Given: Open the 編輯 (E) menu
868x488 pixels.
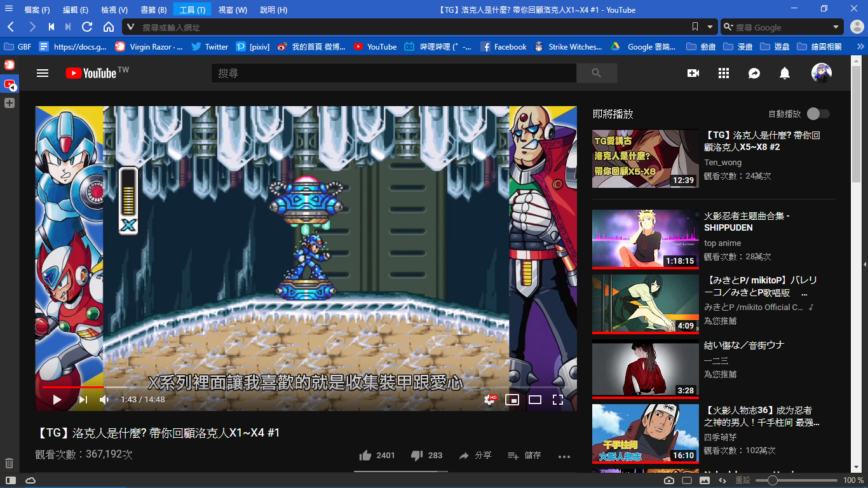Looking at the screenshot, I should pos(76,10).
